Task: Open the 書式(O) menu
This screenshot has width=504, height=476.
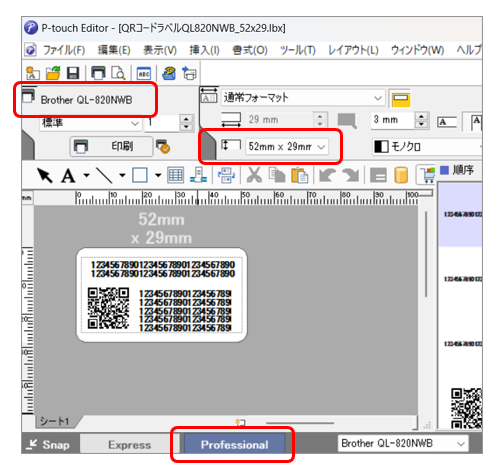Action: pos(250,50)
